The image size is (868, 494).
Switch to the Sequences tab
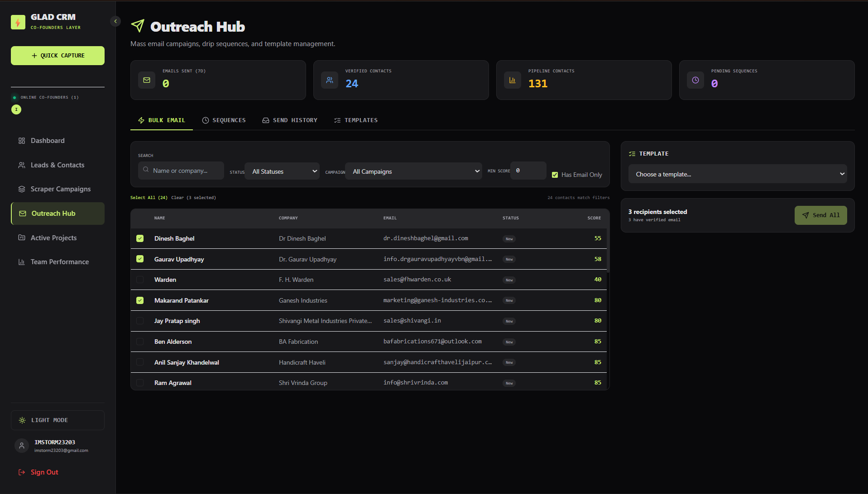(x=224, y=120)
